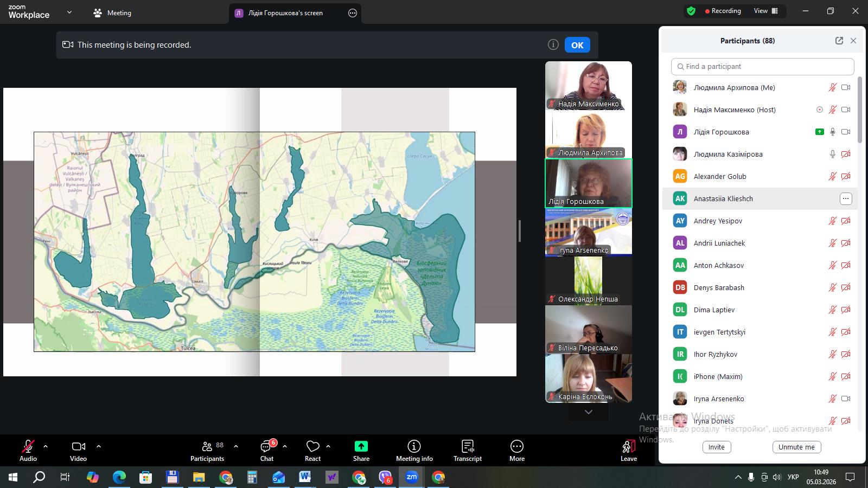The width and height of the screenshot is (868, 488).
Task: Dismiss recording notice with OK button
Action: tap(577, 45)
